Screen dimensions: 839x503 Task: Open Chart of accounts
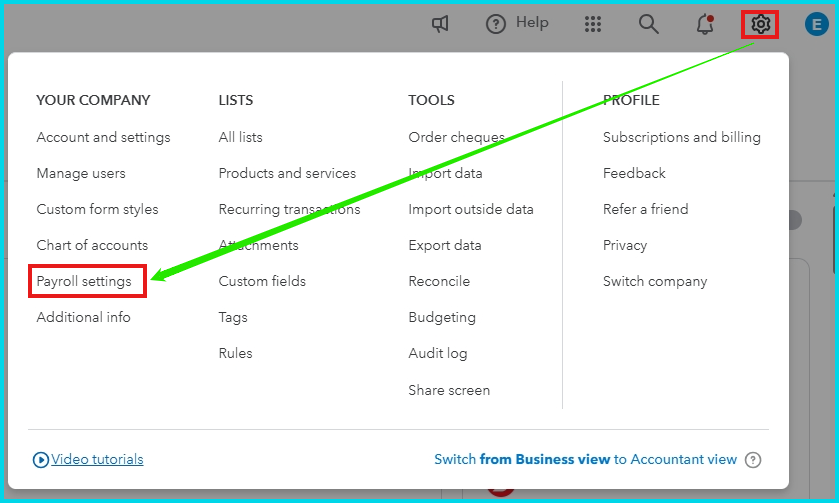pyautogui.click(x=92, y=245)
